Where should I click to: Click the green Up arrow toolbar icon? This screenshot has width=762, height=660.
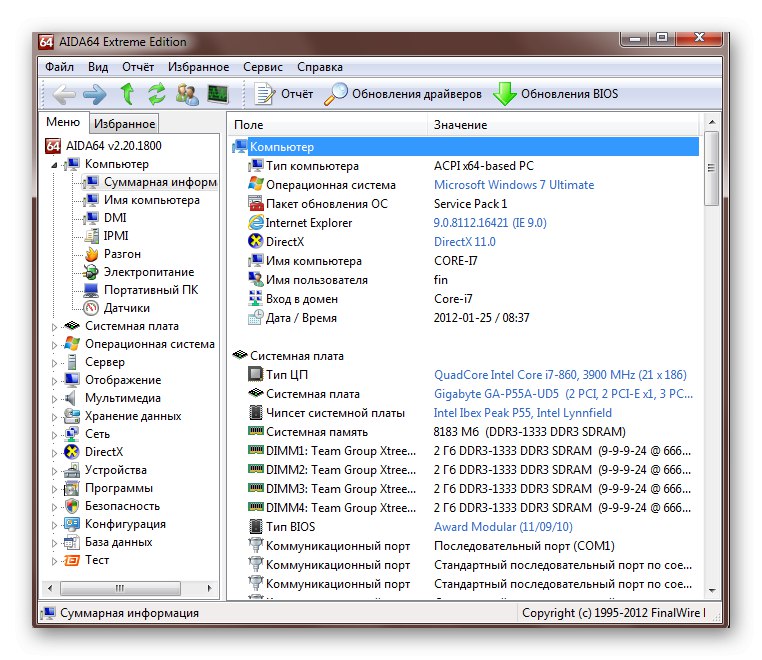coord(127,94)
